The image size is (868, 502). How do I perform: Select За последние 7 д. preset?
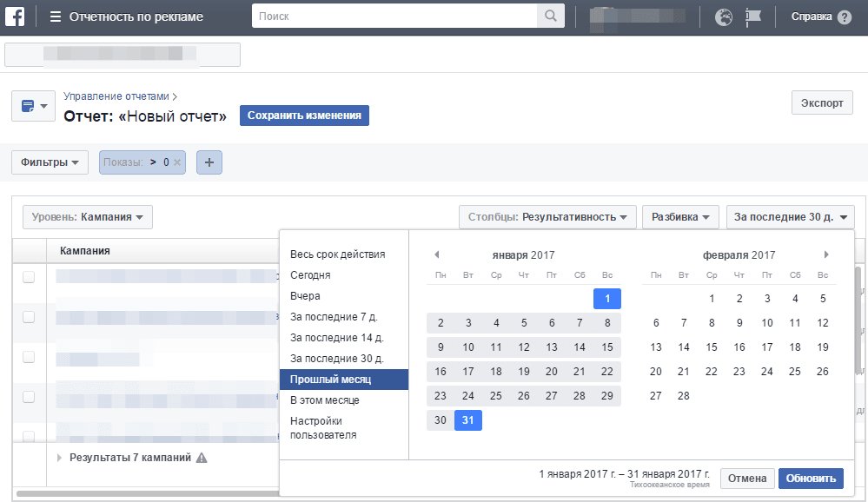click(x=334, y=317)
